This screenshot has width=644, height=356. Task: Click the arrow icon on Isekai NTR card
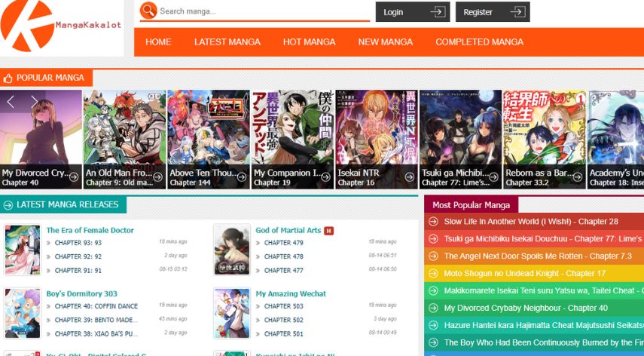click(410, 177)
